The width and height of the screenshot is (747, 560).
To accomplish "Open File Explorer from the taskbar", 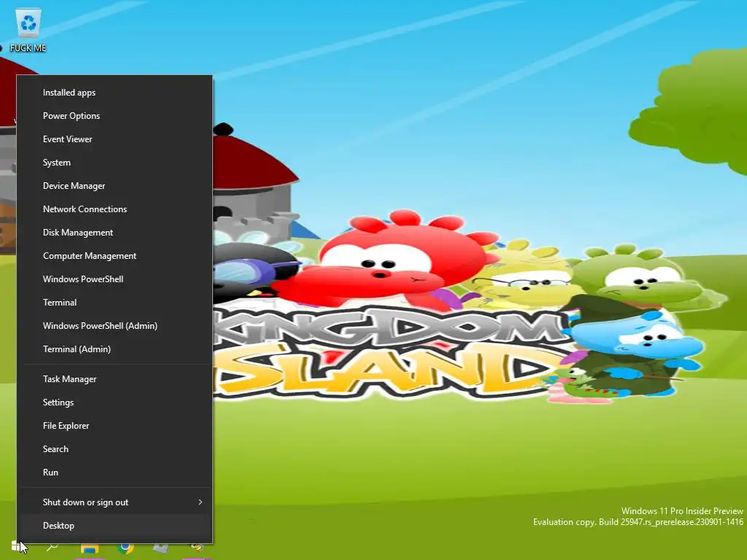I will (89, 548).
